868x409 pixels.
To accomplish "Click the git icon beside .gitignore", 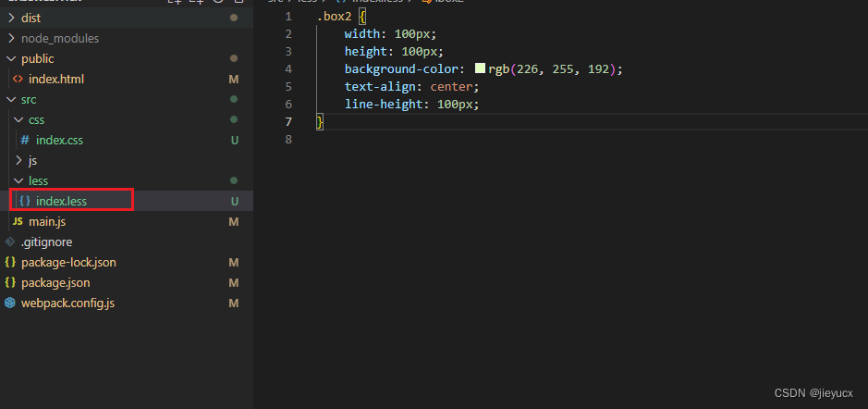I will click(10, 242).
